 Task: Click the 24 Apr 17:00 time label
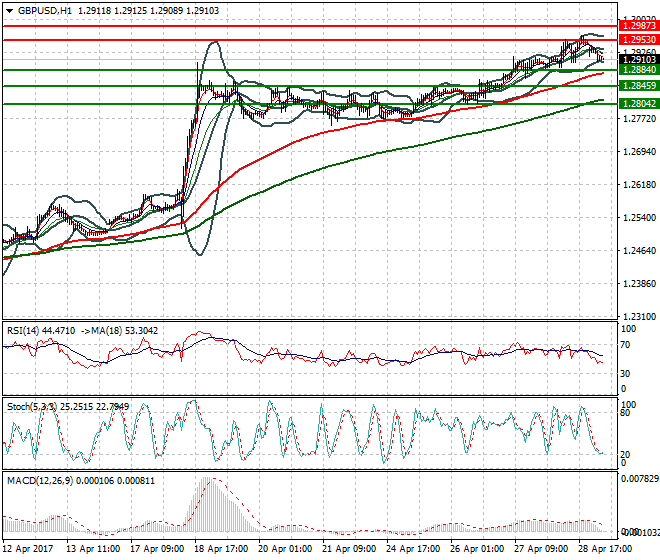point(413,549)
